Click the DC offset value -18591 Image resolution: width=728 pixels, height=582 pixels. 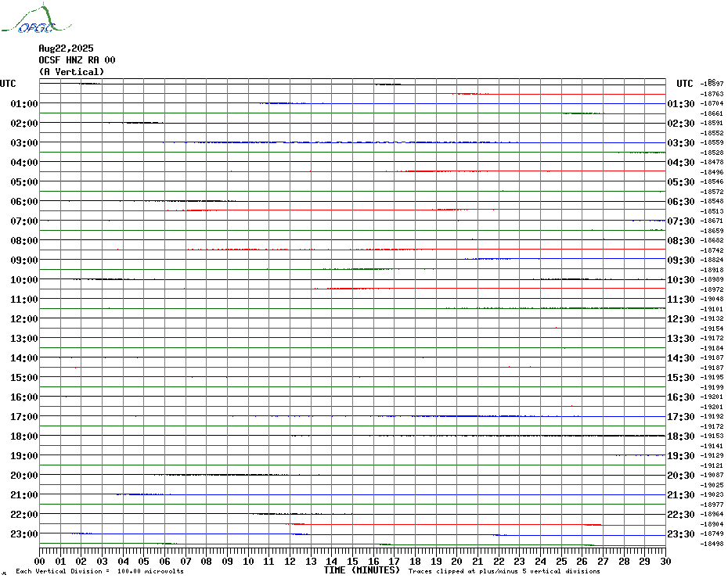[712, 123]
